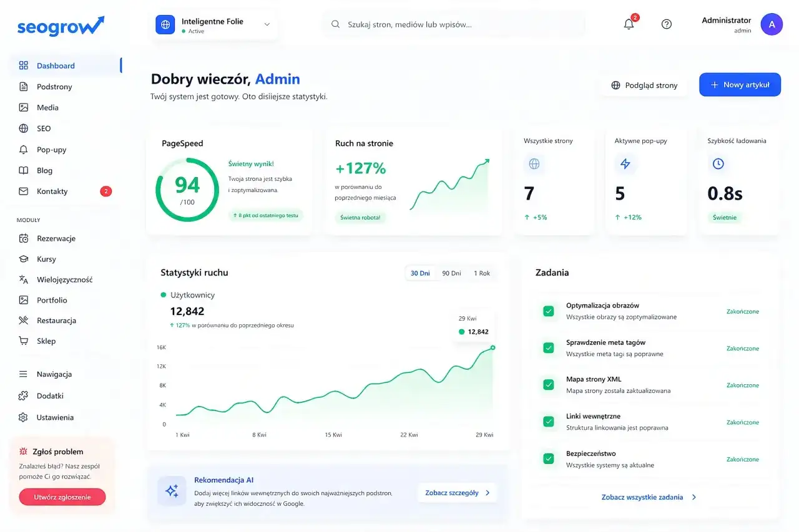Focus the Szukaj stron search field
Screen dimensions: 799x532
click(454, 24)
